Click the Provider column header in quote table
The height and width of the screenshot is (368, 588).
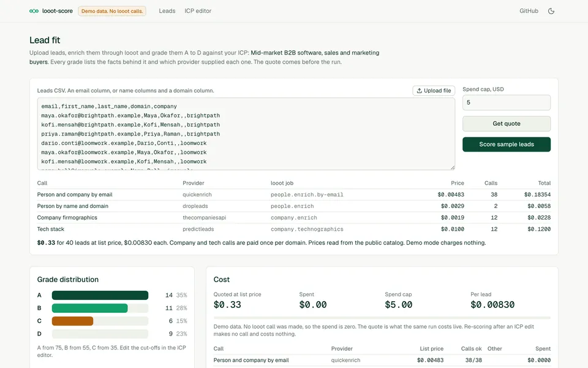click(193, 183)
